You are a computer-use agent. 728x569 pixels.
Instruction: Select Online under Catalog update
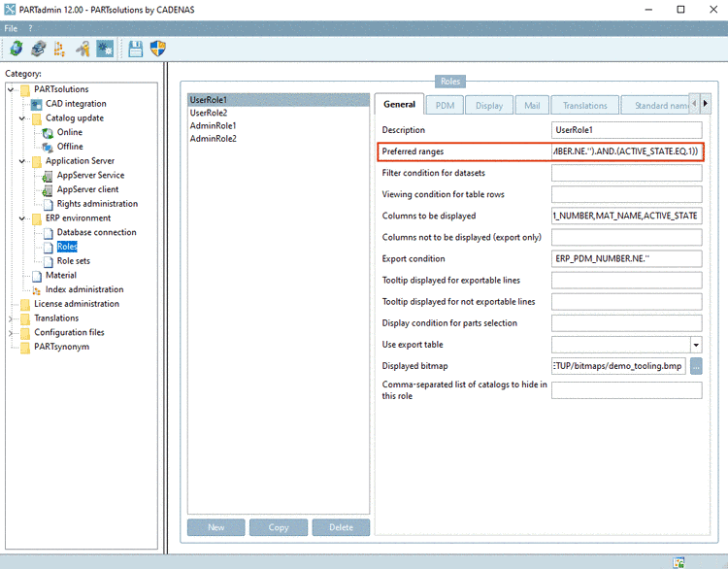(70, 132)
